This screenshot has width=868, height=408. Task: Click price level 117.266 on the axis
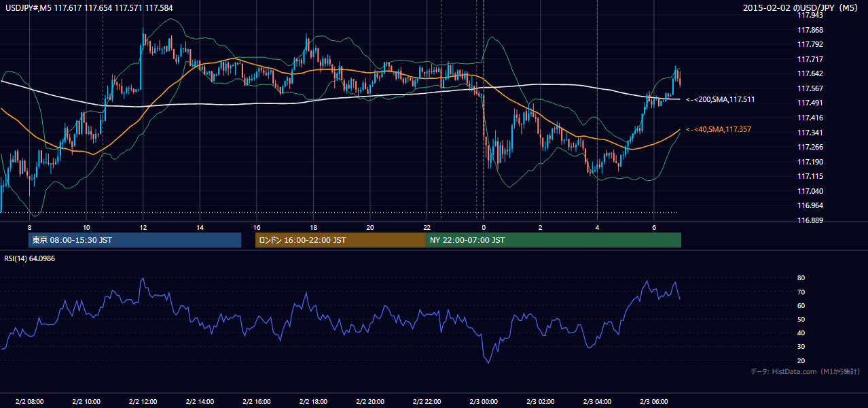[810, 147]
